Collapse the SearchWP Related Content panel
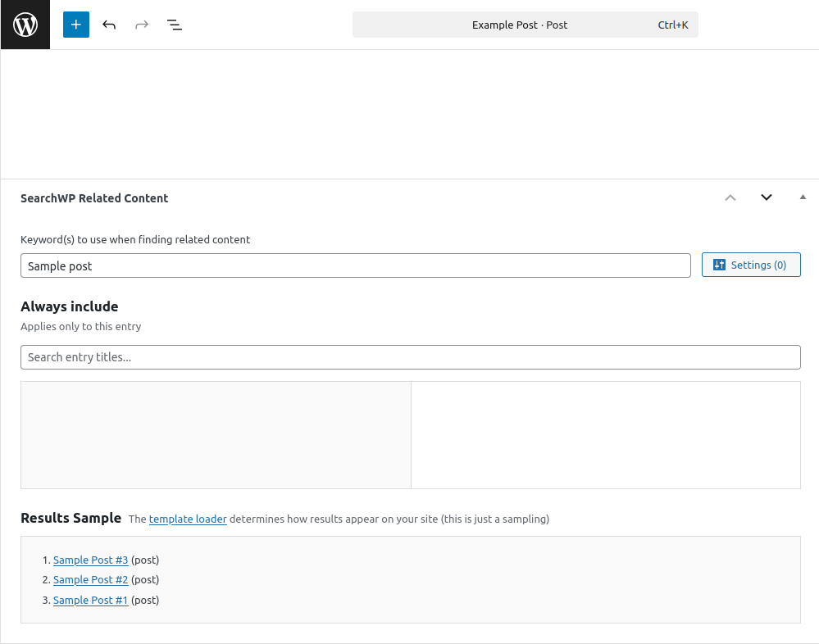This screenshot has height=644, width=819. (x=803, y=197)
